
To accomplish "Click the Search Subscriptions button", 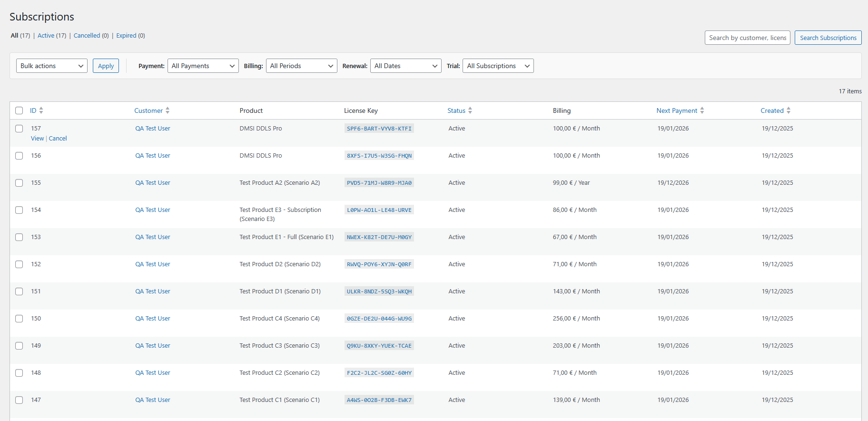I will pyautogui.click(x=828, y=38).
